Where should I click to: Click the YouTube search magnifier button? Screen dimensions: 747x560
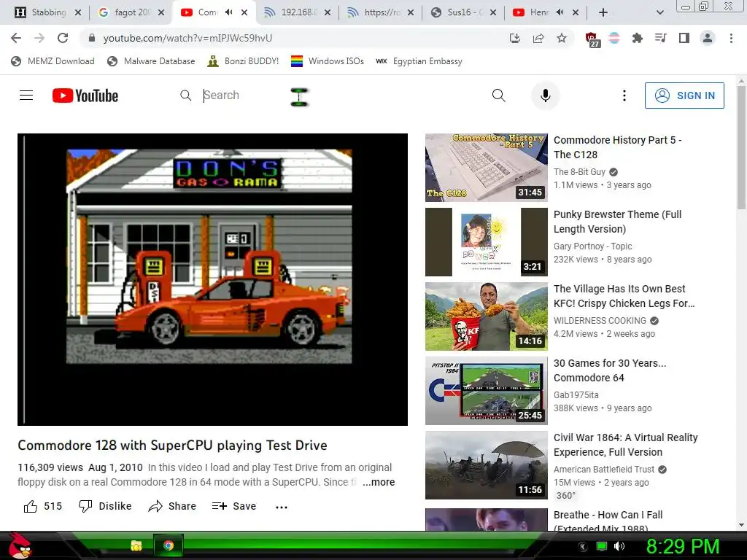(498, 96)
